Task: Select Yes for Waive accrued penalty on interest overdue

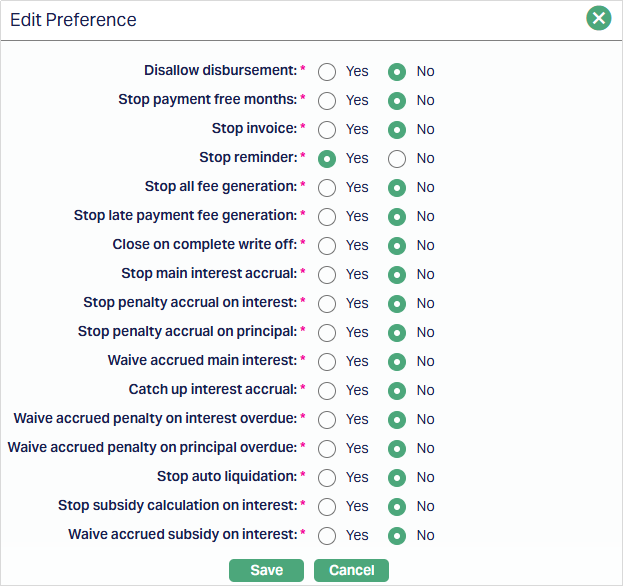Action: (327, 419)
